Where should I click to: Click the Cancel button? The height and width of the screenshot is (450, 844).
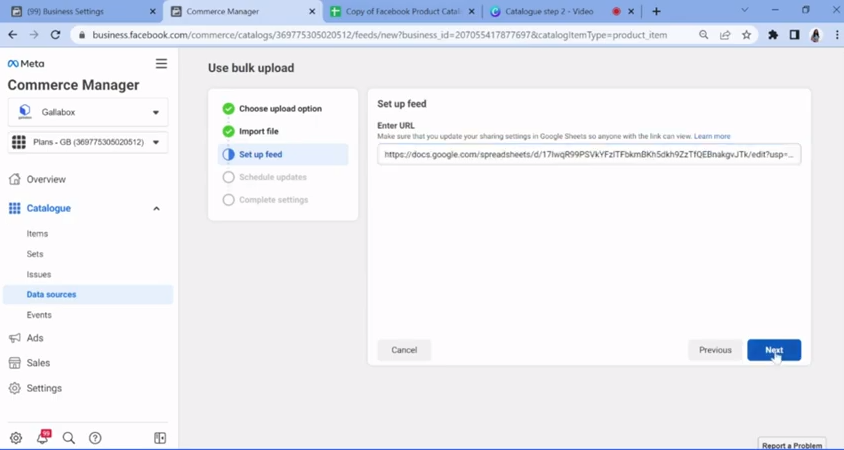[404, 350]
